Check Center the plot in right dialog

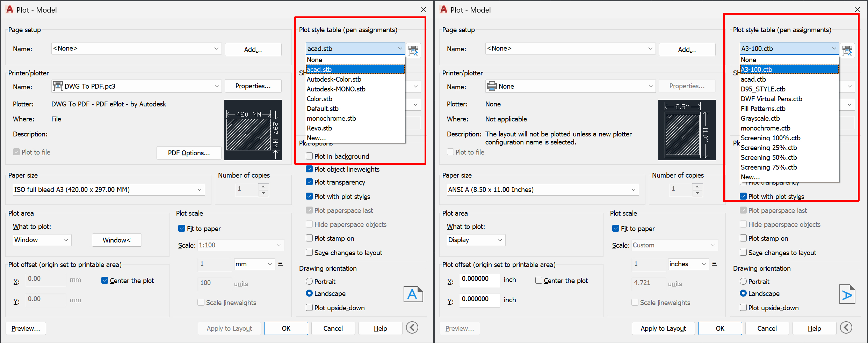[539, 281]
